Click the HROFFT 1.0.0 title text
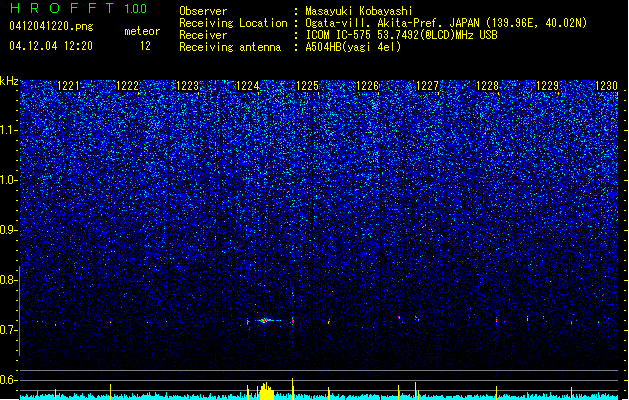Viewport: 629px width, 400px height. 79,8
